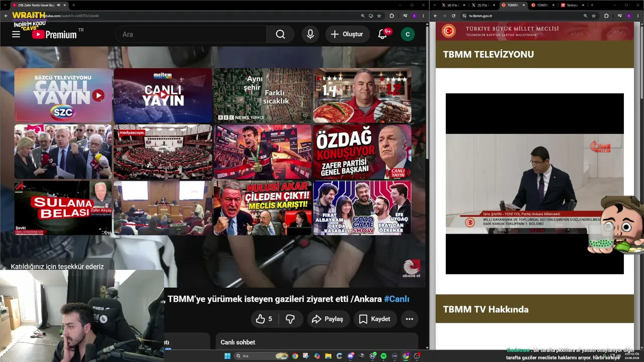Click the Canlı sohbet live chat header
This screenshot has width=644, height=362.
[x=238, y=342]
